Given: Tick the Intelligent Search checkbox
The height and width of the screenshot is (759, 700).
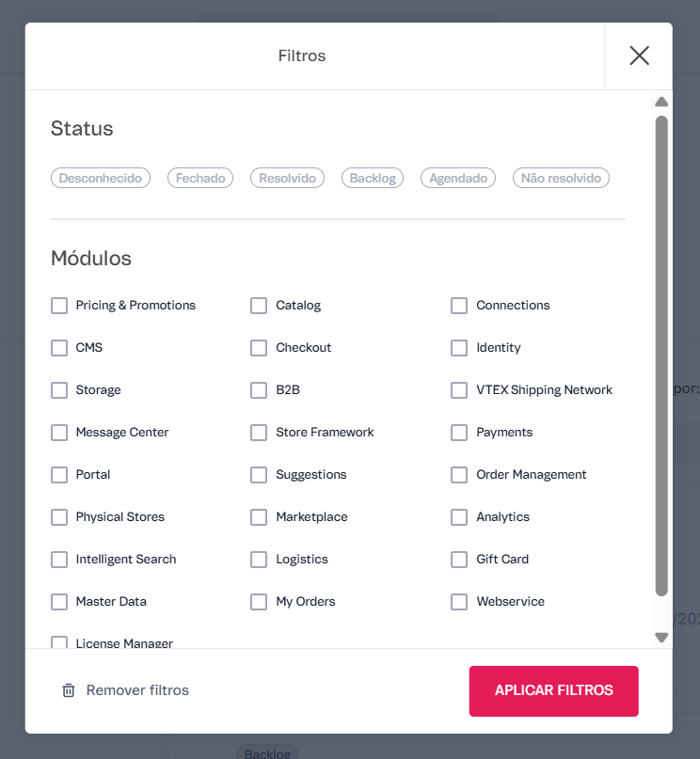Looking at the screenshot, I should click(x=59, y=560).
